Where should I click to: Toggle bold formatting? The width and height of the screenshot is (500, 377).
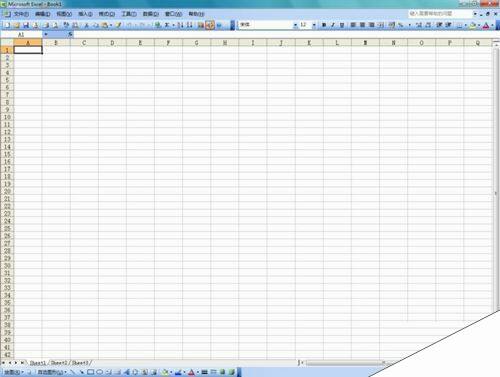pos(324,25)
